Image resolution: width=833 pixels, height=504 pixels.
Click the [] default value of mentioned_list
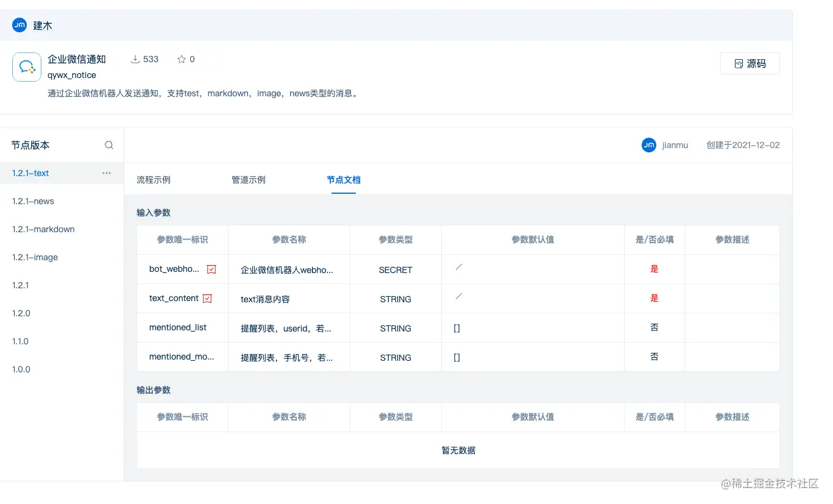[x=456, y=328]
